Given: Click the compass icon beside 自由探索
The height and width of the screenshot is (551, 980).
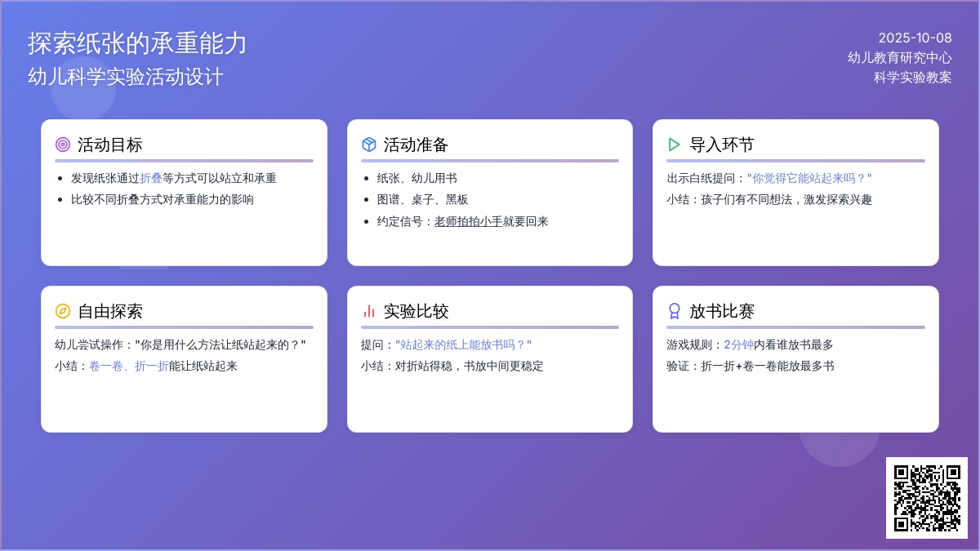Looking at the screenshot, I should pyautogui.click(x=63, y=311).
